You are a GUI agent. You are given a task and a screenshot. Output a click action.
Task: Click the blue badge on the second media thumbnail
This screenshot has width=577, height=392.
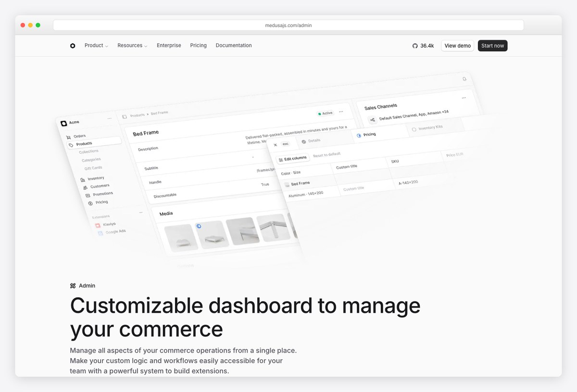[199, 226]
